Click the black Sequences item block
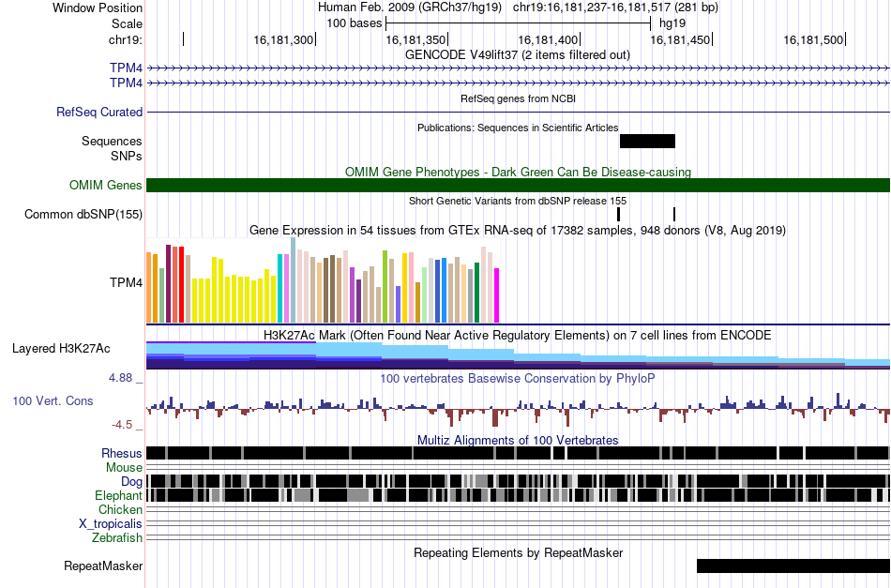Image resolution: width=891 pixels, height=588 pixels. tap(647, 141)
